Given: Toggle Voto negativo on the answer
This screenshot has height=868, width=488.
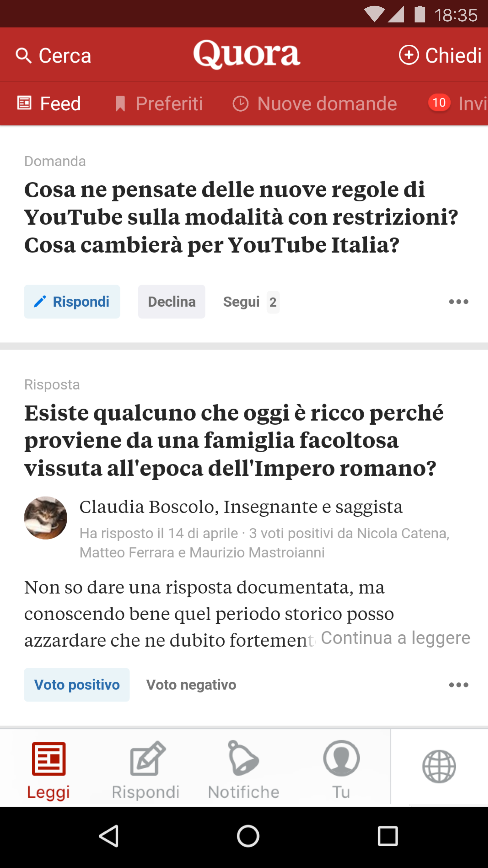Looking at the screenshot, I should point(191,685).
